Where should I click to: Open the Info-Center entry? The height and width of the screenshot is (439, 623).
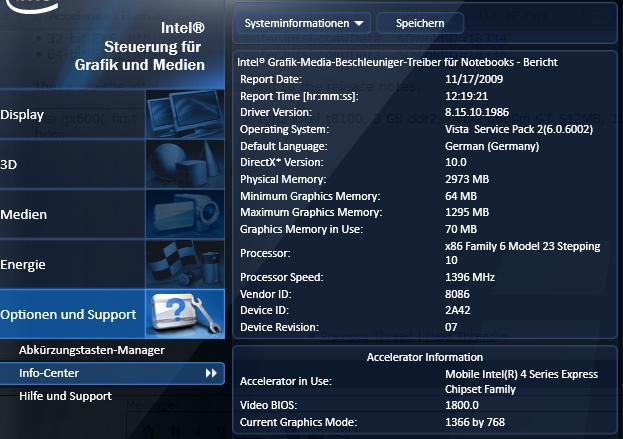tap(112, 373)
